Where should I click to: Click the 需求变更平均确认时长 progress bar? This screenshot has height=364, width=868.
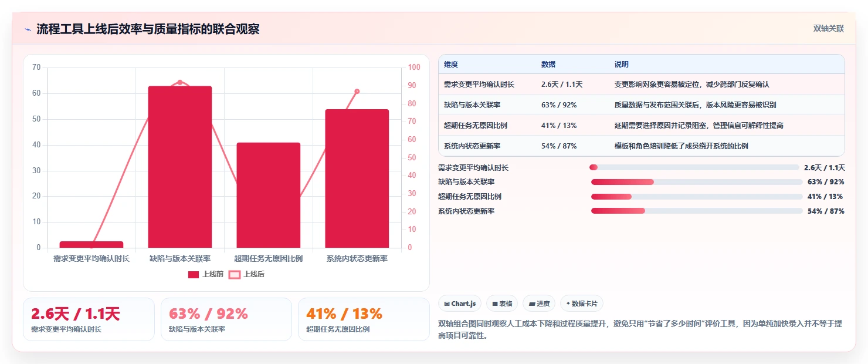pos(694,167)
